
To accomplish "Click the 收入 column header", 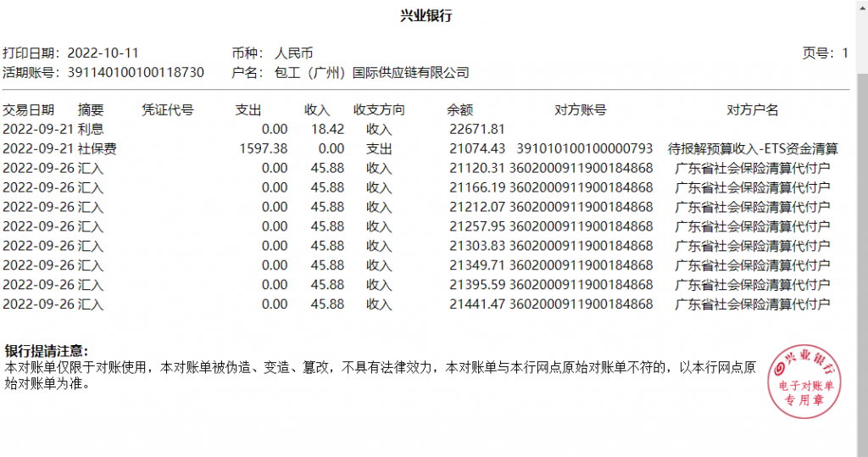I will [317, 110].
